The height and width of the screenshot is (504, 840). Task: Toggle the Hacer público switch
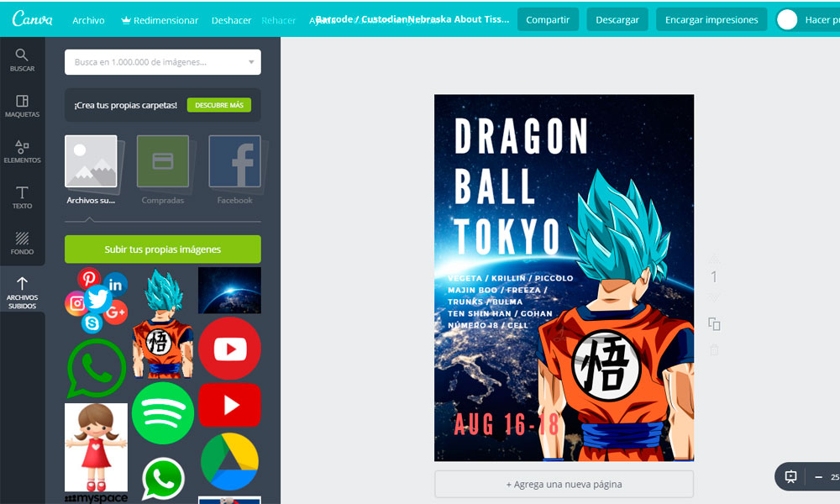click(x=788, y=20)
